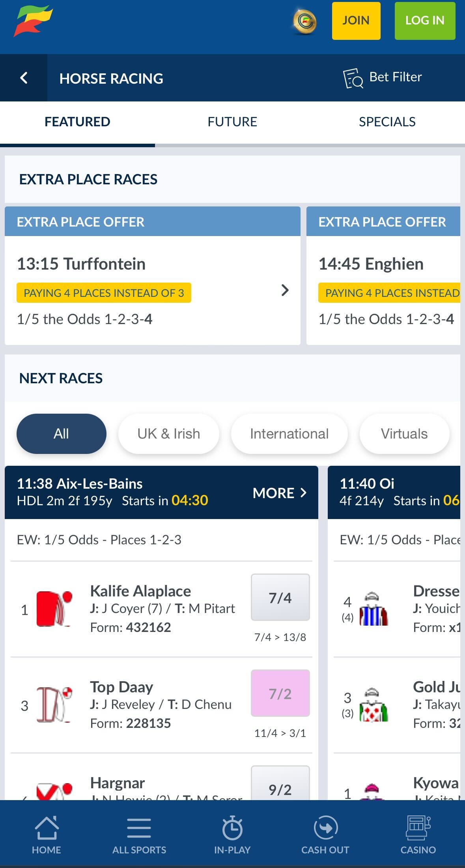Open MORE for the Aix-Les-Bains race
Screen dimensions: 465x868
(280, 493)
